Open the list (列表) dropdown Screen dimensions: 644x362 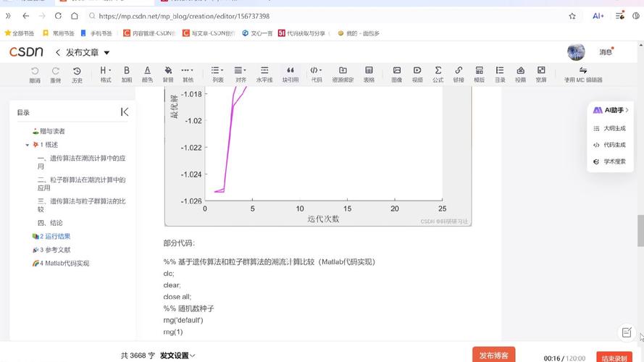[x=217, y=75]
